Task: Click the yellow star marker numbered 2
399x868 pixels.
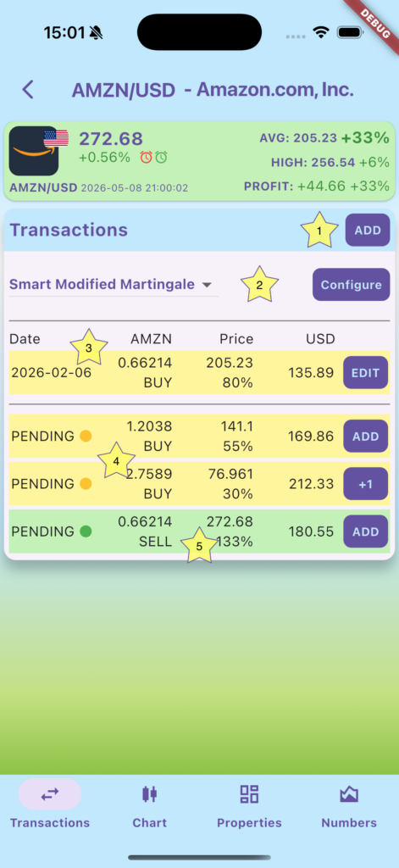Action: tap(259, 285)
